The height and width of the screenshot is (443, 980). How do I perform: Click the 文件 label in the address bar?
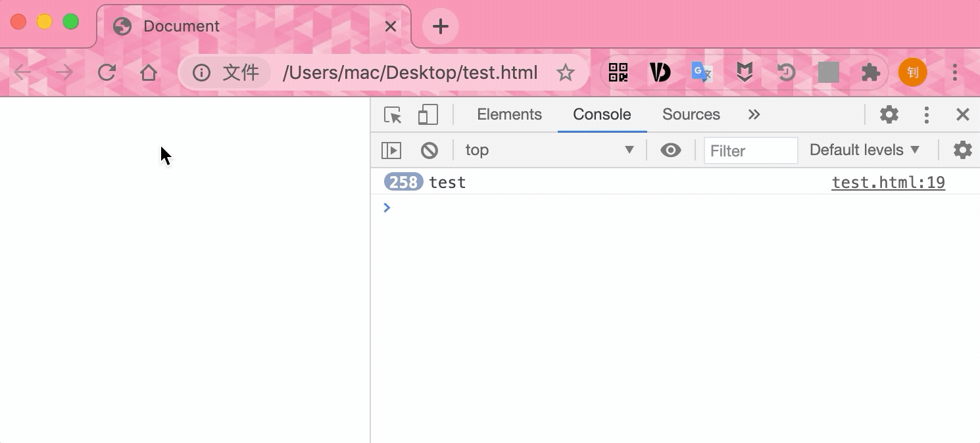241,72
